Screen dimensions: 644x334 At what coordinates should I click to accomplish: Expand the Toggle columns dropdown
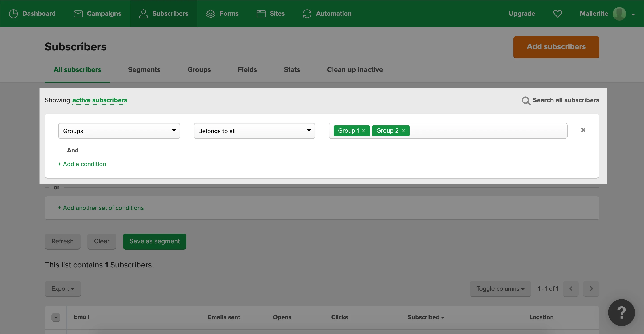500,289
